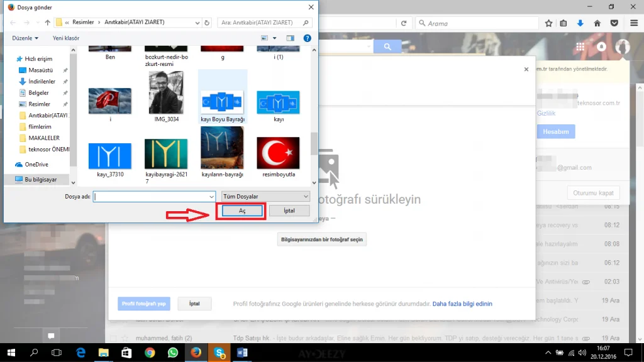Click the Dosya adı text field
644x362 pixels.
(153, 197)
